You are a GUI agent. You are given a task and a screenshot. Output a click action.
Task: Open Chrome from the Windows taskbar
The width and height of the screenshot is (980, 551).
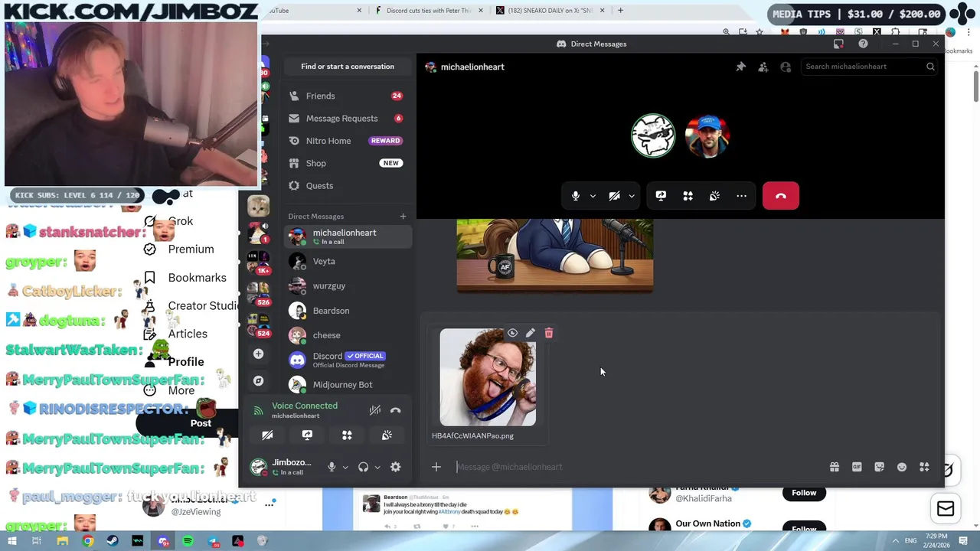click(x=88, y=541)
